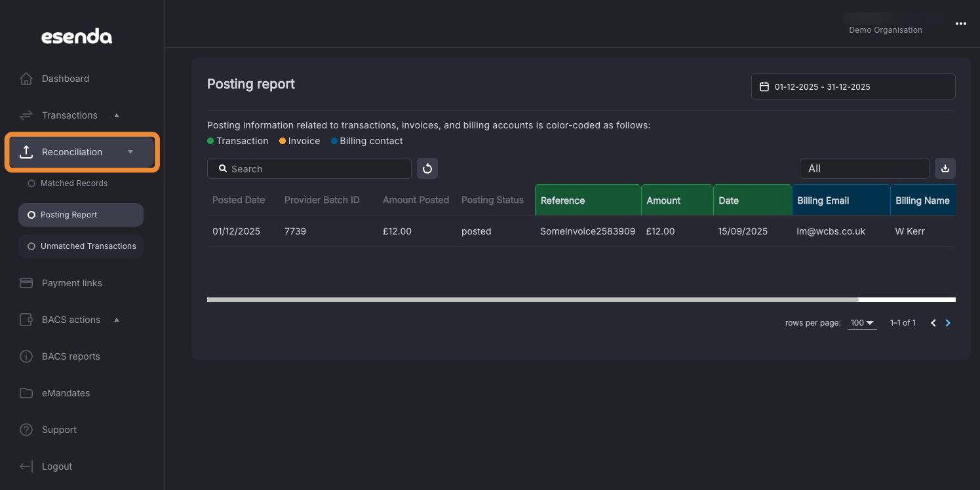Go to next page of results
The height and width of the screenshot is (490, 980).
pos(948,323)
